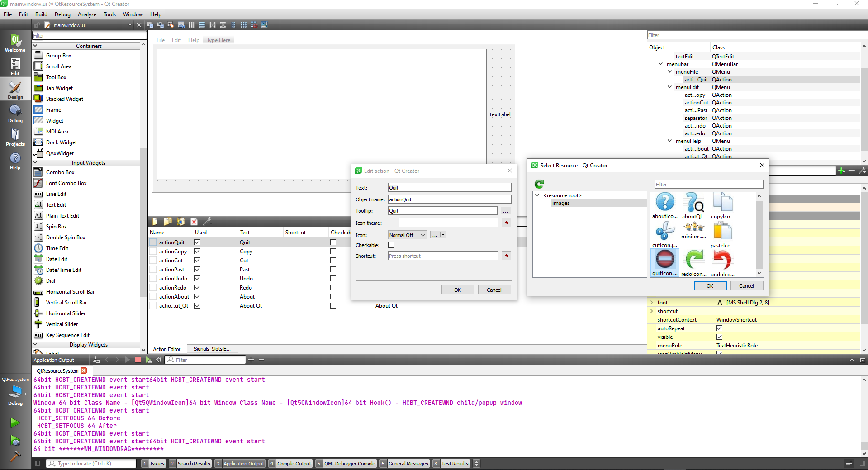The image size is (868, 470).
Task: Open the Build menu
Action: pos(41,14)
